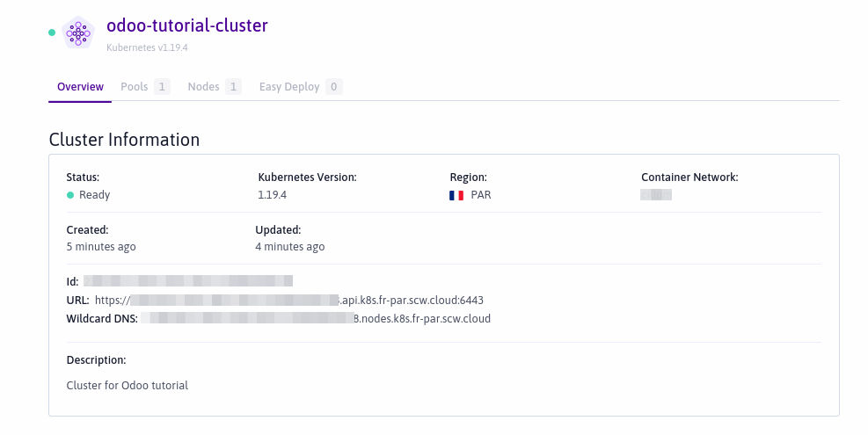Switch to the Pools tab

[x=134, y=87]
